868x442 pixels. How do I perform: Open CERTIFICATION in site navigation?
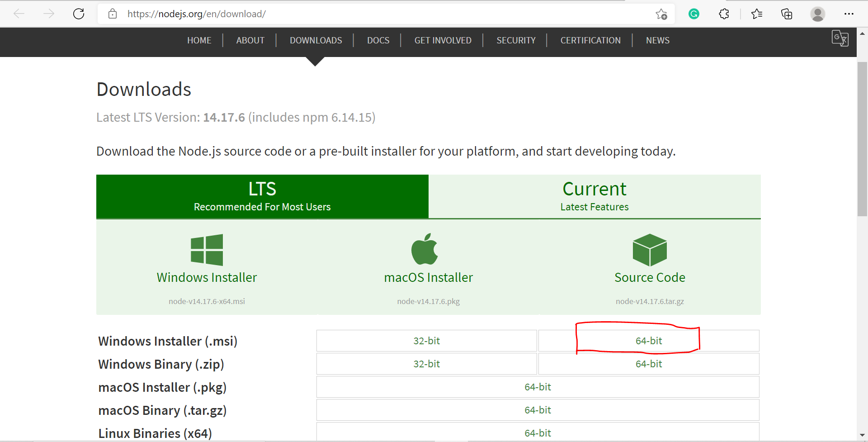[x=590, y=40]
